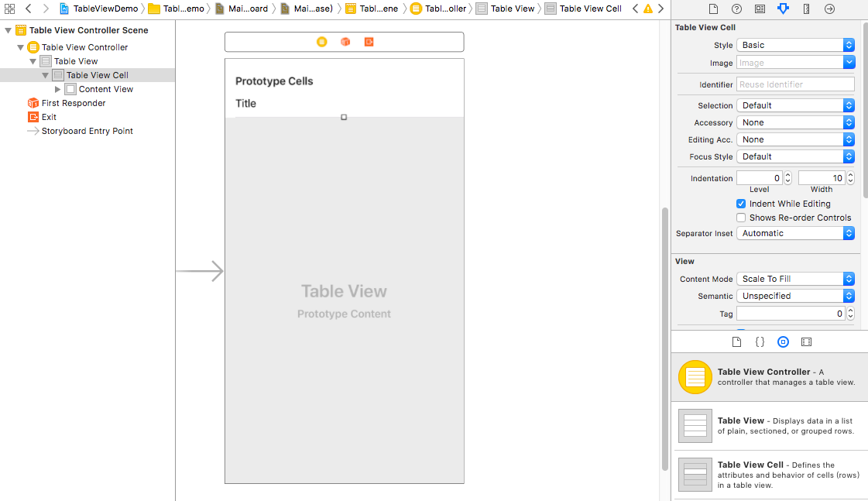Enable Shows Re-order Controls
Image resolution: width=868 pixels, height=501 pixels.
click(741, 218)
